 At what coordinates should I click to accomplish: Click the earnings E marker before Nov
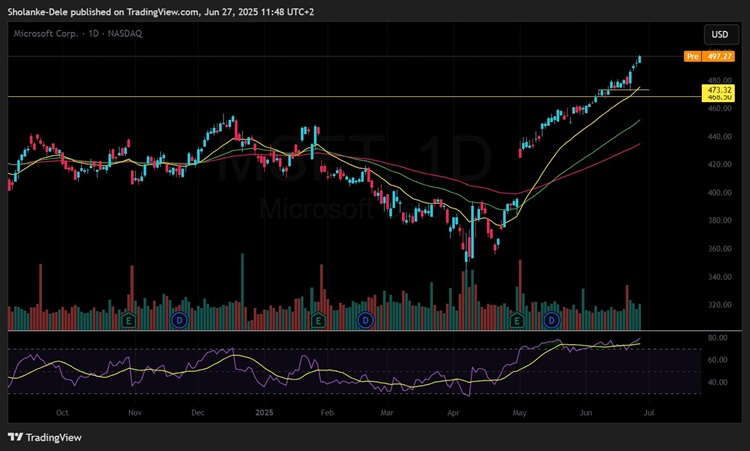pos(128,320)
